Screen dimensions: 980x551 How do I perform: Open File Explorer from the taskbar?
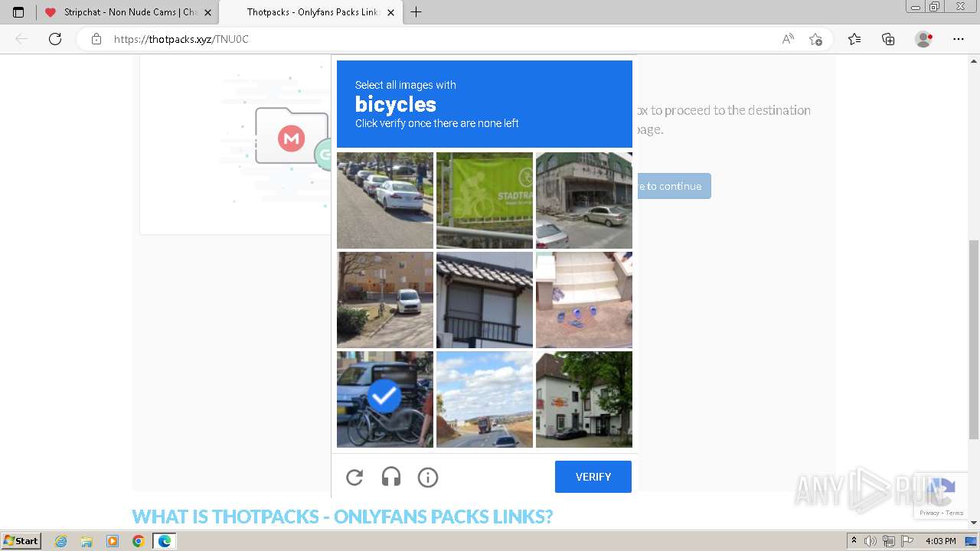point(87,541)
